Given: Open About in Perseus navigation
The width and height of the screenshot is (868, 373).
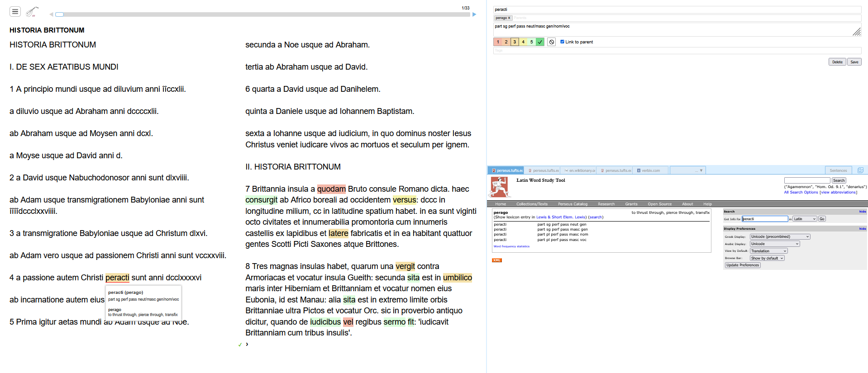Looking at the screenshot, I should 687,204.
